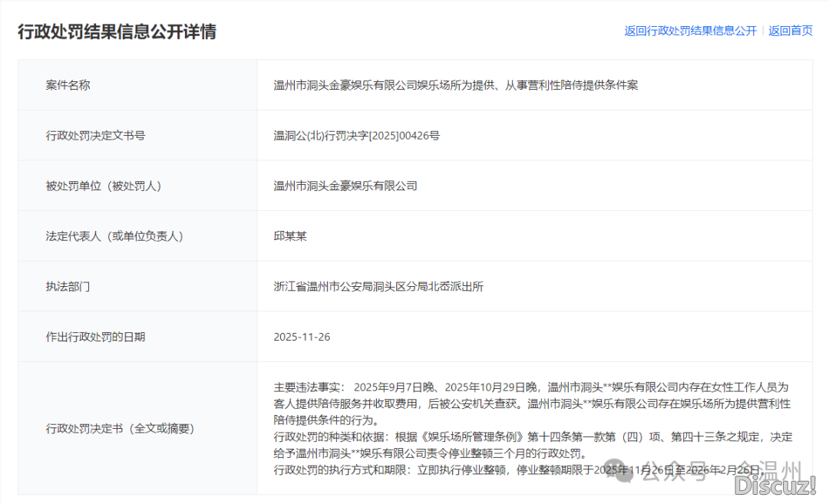Click the WeChat 公众号 watermark icon
Image resolution: width=829 pixels, height=504 pixels.
[x=626, y=472]
